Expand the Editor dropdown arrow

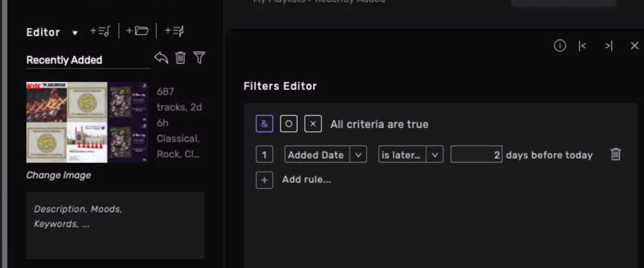[x=75, y=33]
